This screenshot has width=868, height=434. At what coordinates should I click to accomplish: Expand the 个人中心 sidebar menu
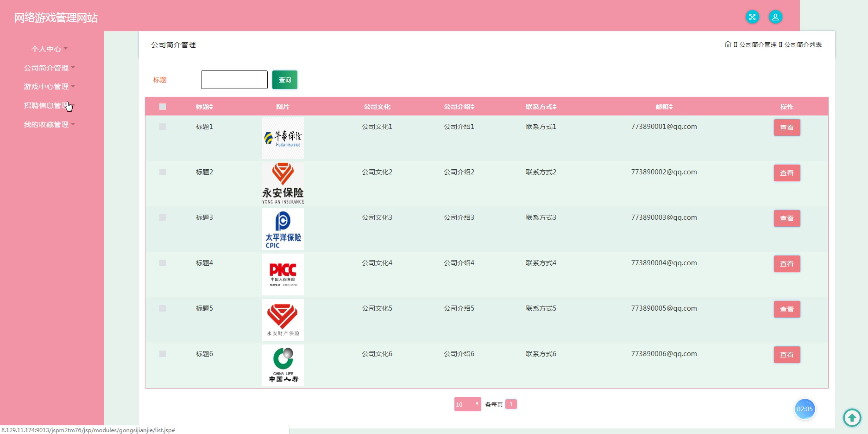pyautogui.click(x=49, y=49)
